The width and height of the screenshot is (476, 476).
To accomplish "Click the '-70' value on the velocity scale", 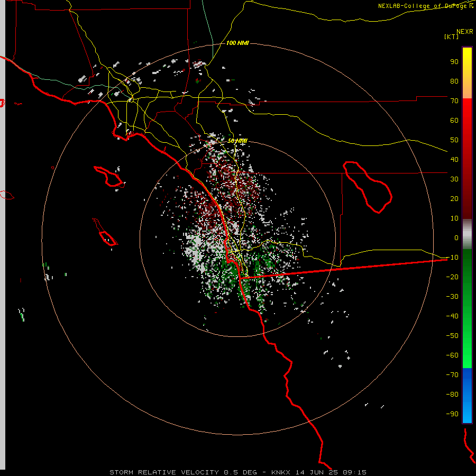I will (452, 374).
